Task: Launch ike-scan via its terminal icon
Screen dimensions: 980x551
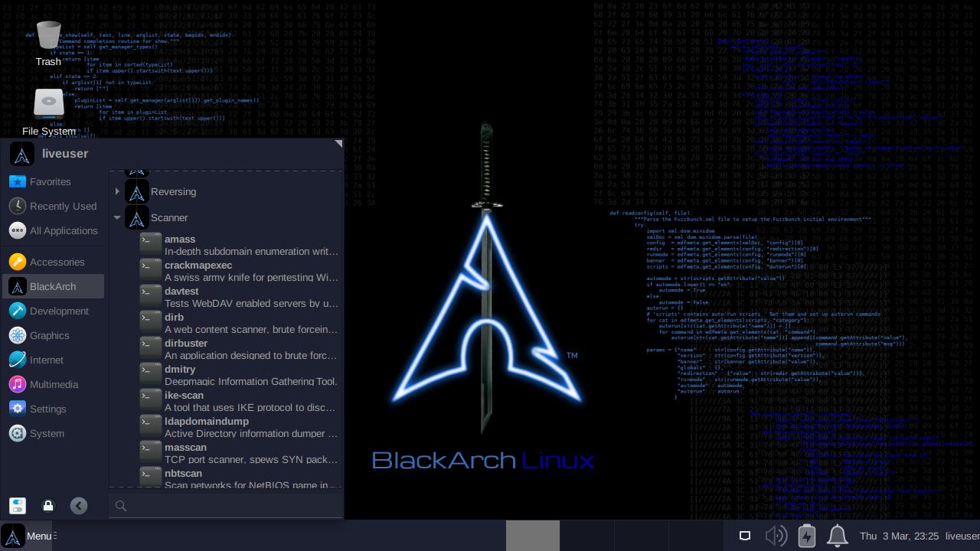Action: tap(151, 400)
